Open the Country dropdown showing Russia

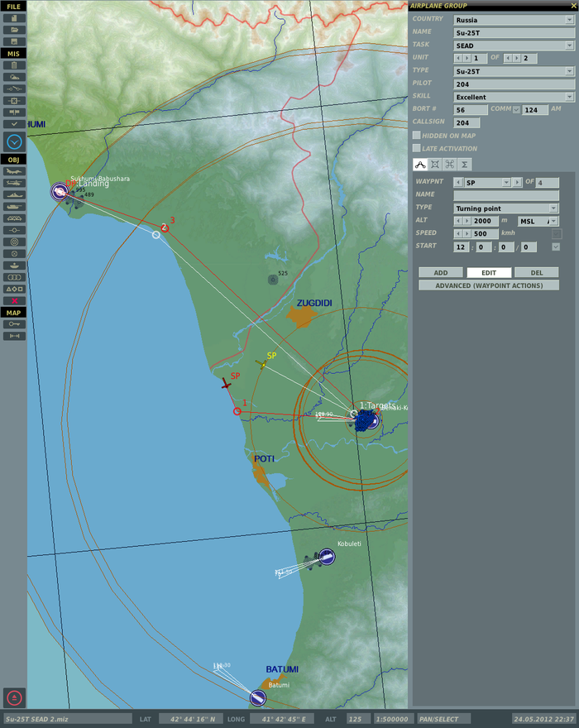[514, 20]
